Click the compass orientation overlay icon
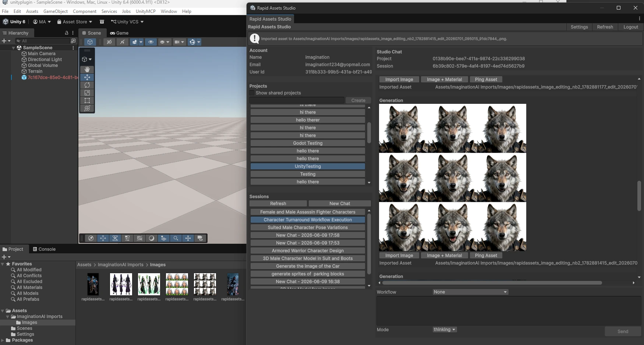Image resolution: width=644 pixels, height=345 pixels. pos(91,238)
